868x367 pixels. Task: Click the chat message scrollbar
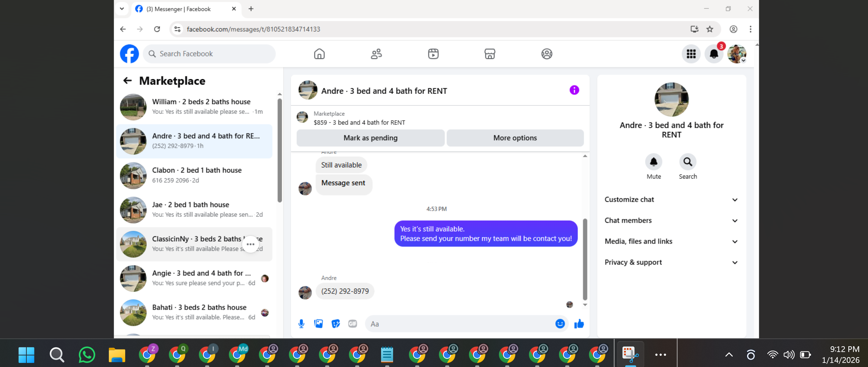pos(585,259)
